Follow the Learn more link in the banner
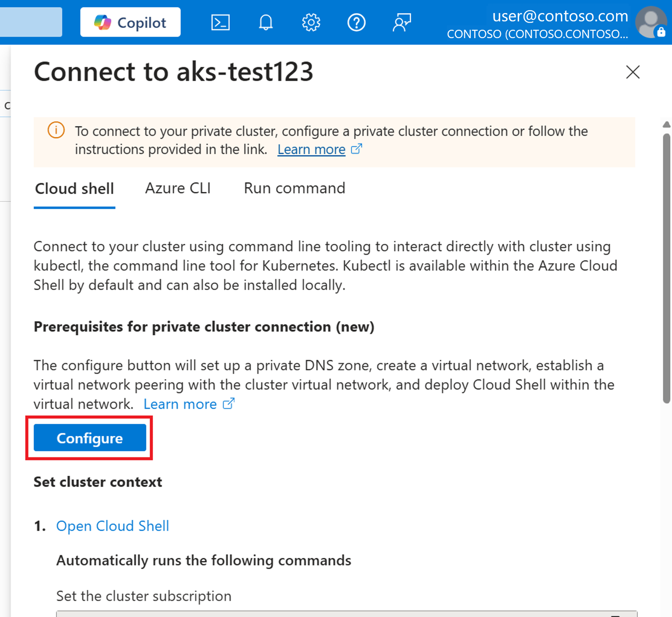The image size is (672, 617). pos(311,150)
